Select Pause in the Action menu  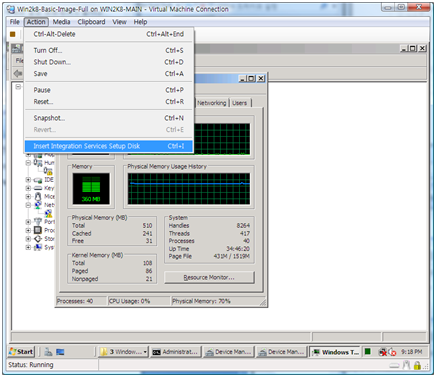109,90
